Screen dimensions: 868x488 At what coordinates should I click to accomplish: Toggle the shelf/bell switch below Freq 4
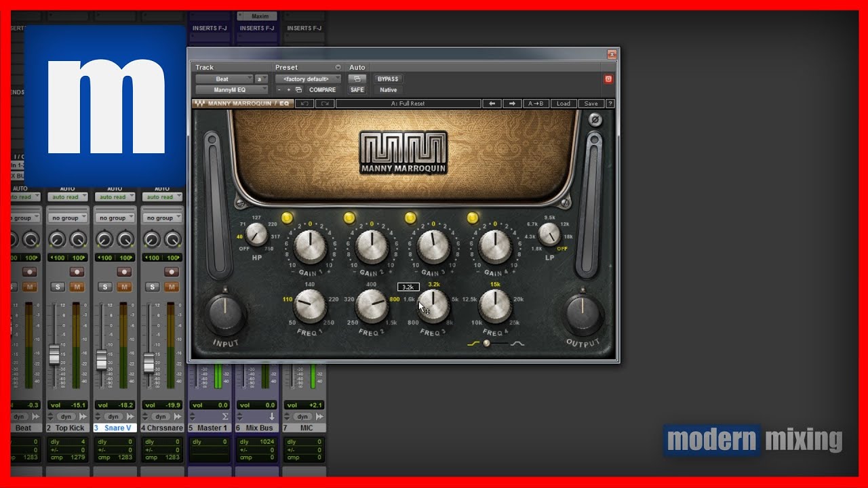click(496, 343)
